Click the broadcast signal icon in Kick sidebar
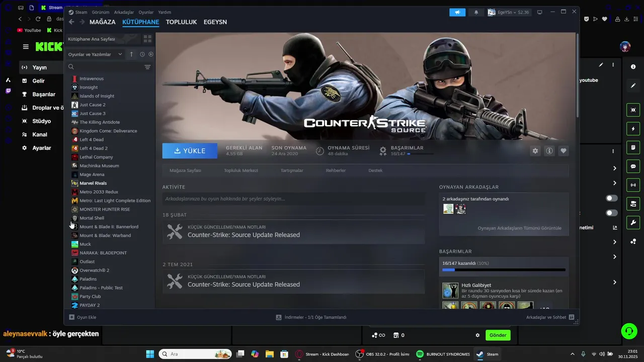 633,185
